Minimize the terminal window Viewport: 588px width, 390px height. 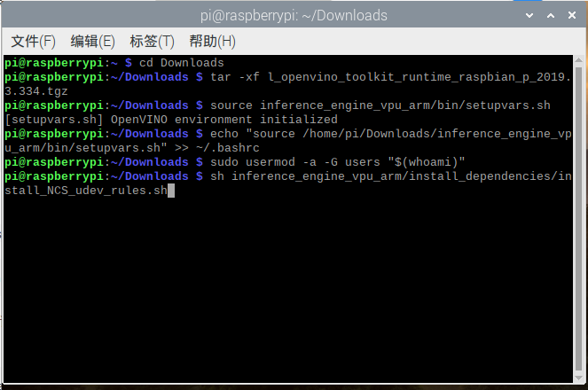pos(529,15)
